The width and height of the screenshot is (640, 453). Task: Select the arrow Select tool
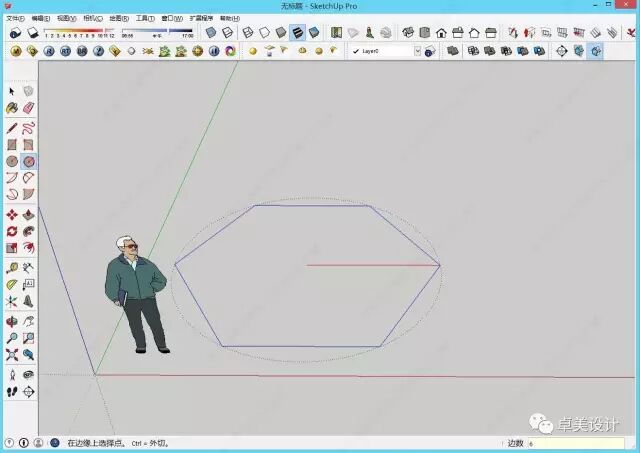coord(12,91)
